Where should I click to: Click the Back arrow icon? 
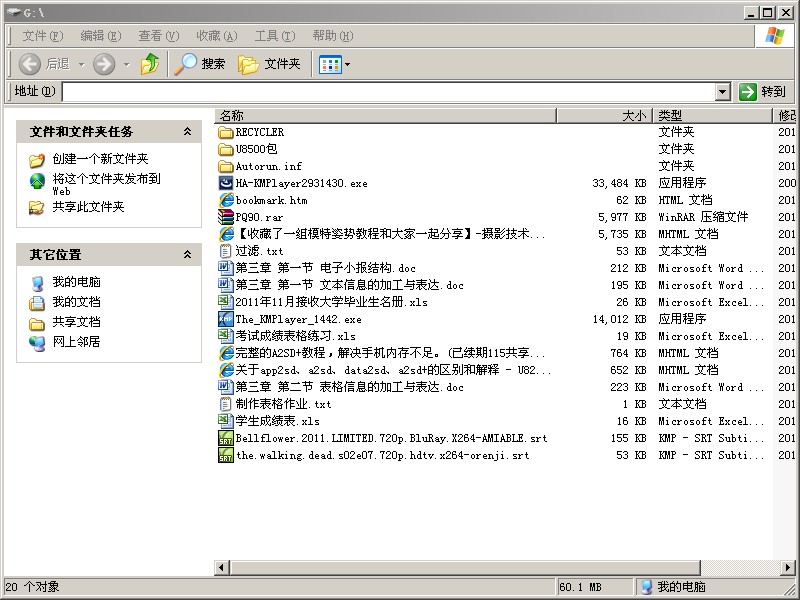pos(30,64)
